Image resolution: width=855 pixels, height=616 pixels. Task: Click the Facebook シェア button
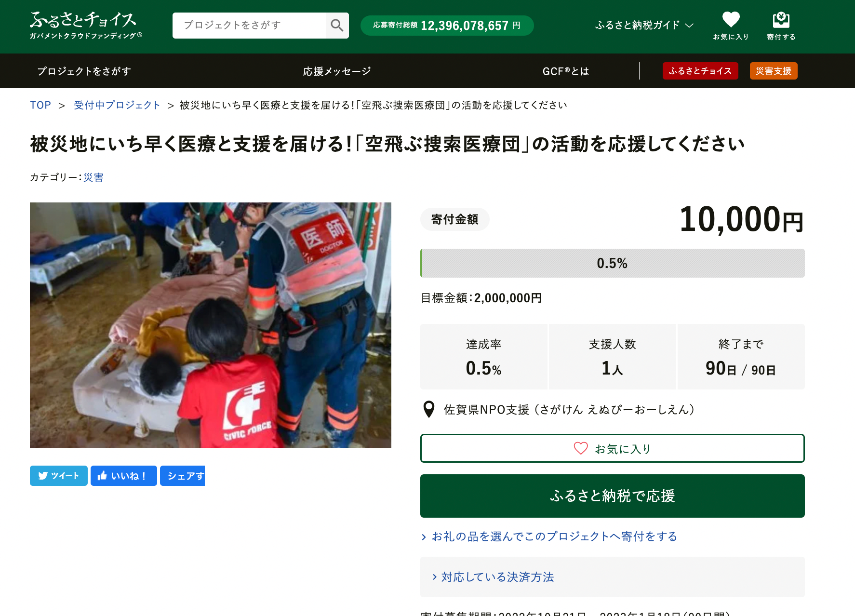(183, 476)
